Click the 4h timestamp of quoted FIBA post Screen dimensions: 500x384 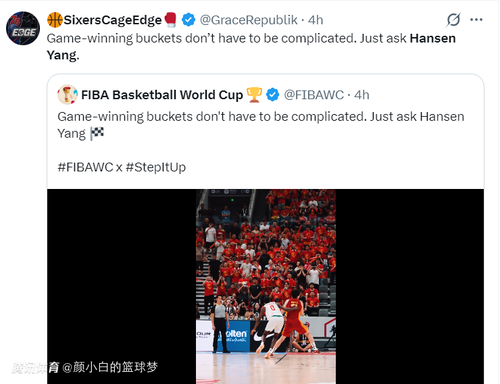tap(362, 95)
